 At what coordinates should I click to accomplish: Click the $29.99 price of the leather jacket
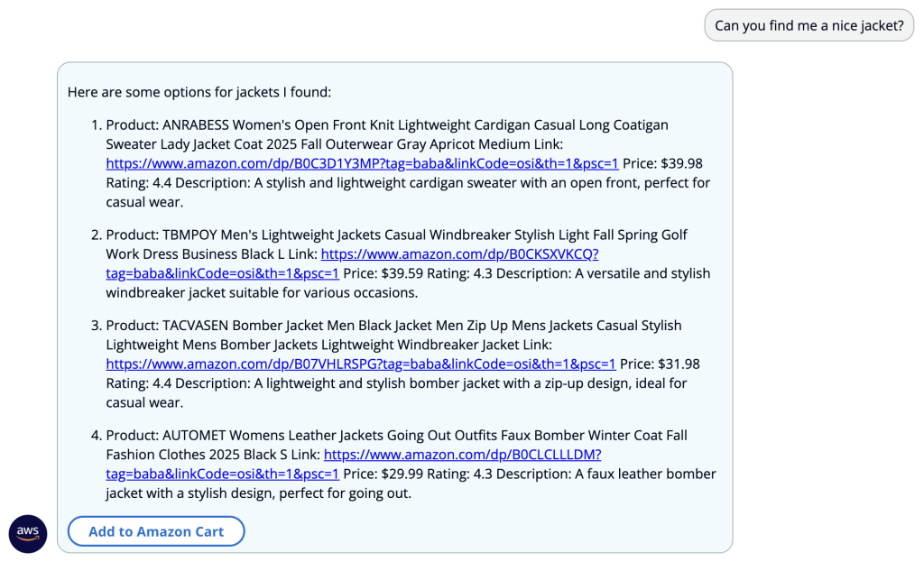click(x=402, y=474)
